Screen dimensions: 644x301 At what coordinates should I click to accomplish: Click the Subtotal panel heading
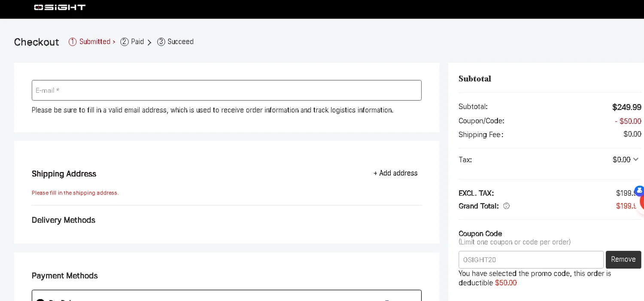[x=475, y=79]
